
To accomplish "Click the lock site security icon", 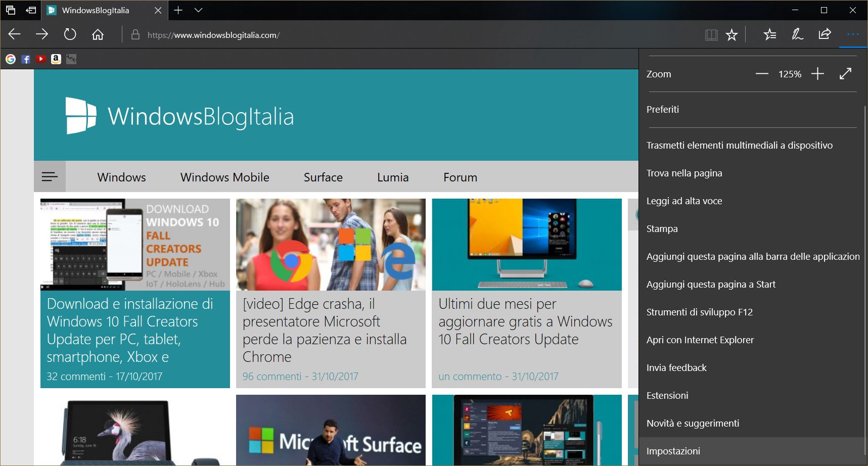I will tap(135, 35).
